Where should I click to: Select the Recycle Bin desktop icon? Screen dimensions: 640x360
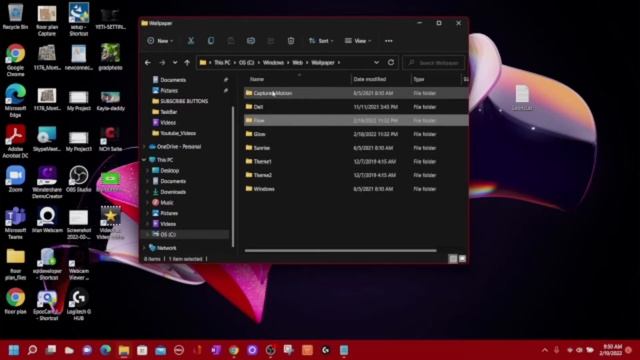[x=16, y=16]
